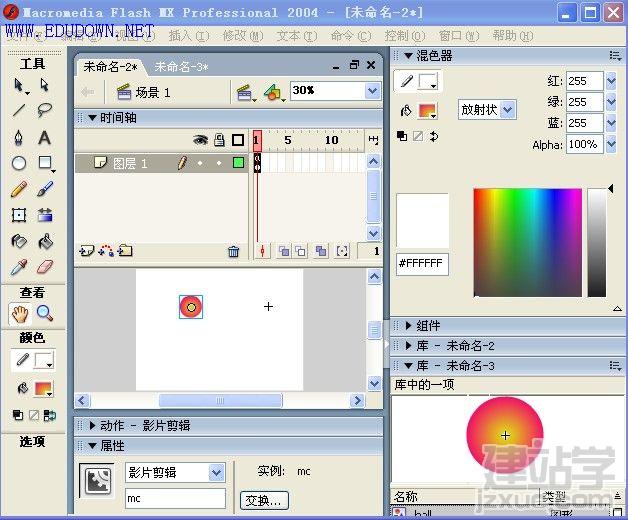Expand the 库 - 未命名-2 panel
628x520 pixels.
[409, 345]
